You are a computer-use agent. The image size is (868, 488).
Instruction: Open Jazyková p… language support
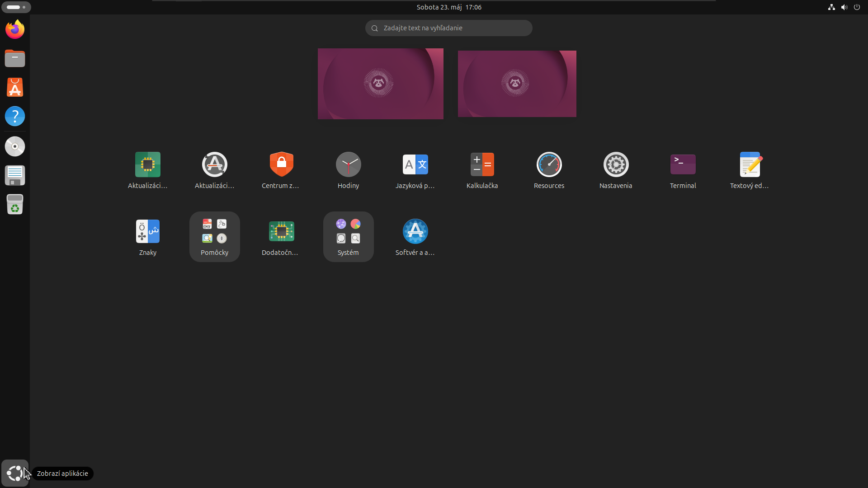(x=415, y=170)
